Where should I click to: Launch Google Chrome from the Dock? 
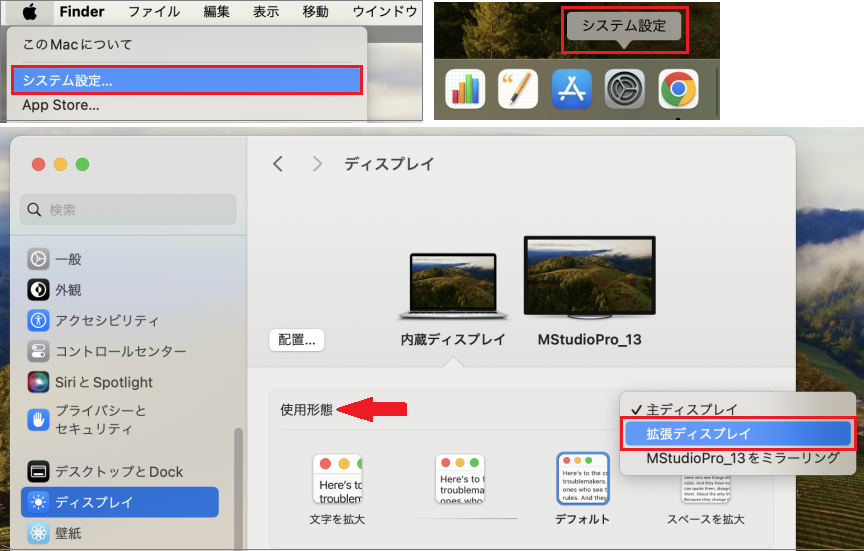[x=678, y=89]
